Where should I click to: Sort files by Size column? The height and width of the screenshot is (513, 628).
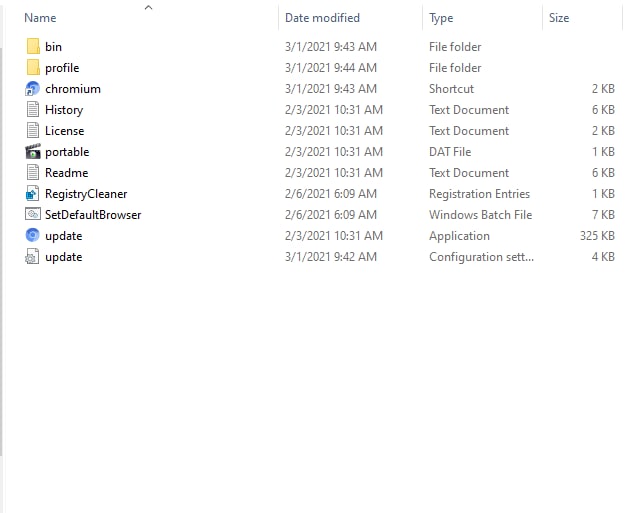pos(559,18)
